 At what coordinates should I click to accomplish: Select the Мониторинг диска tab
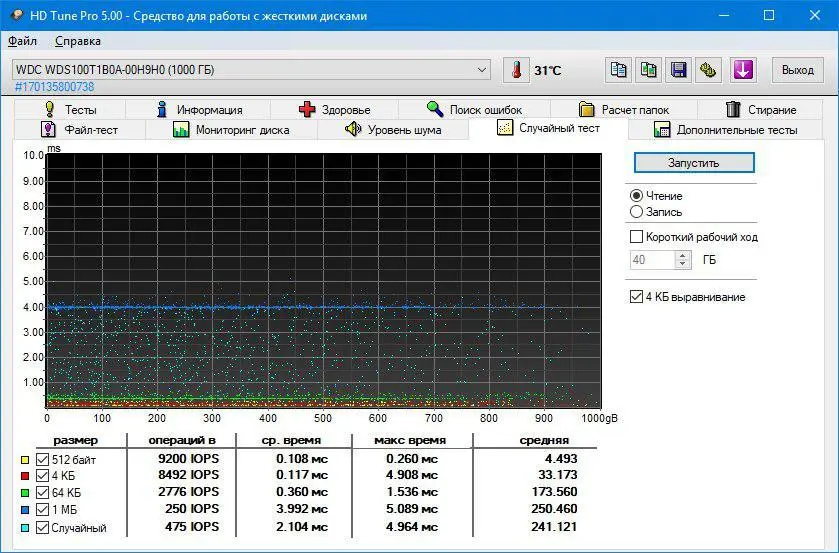pos(231,130)
